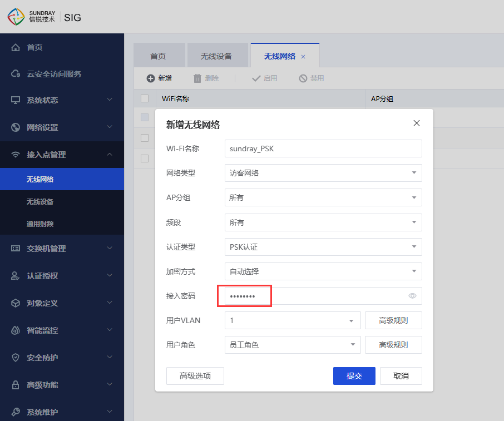The image size is (504, 421).
Task: Open 高级选项 in the dialog
Action: click(x=195, y=376)
